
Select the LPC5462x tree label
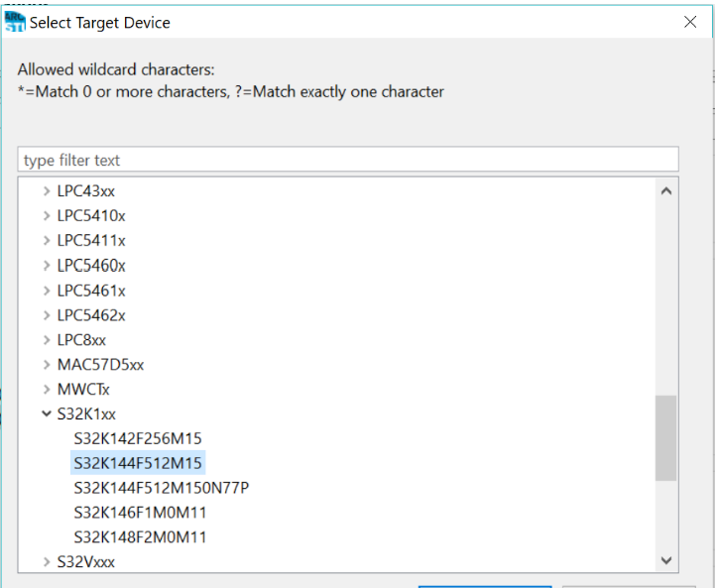click(x=91, y=315)
